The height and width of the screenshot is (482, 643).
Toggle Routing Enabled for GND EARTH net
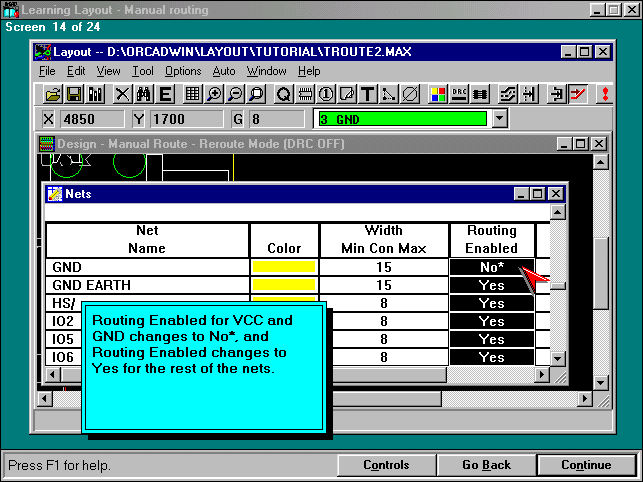tap(491, 285)
